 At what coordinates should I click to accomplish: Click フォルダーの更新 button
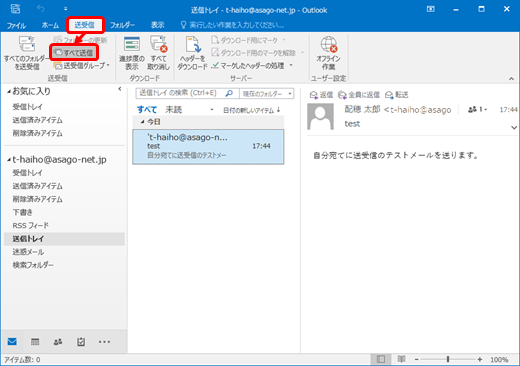(x=80, y=40)
